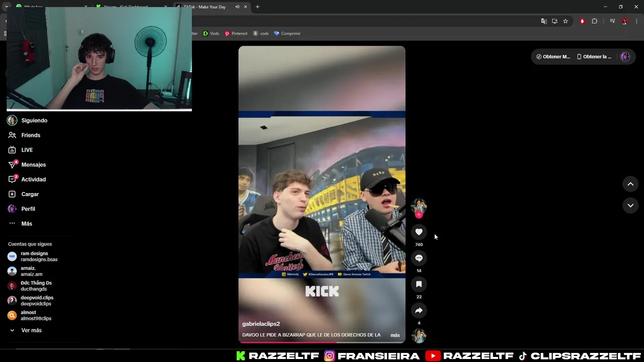Open arnaiz. followed account
The height and width of the screenshot is (362, 644).
(x=31, y=271)
